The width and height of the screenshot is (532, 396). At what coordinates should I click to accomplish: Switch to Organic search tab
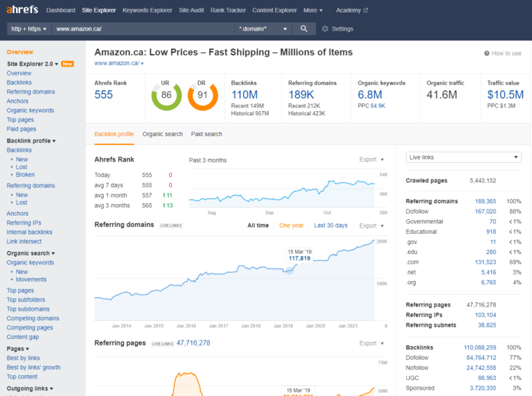click(x=162, y=134)
